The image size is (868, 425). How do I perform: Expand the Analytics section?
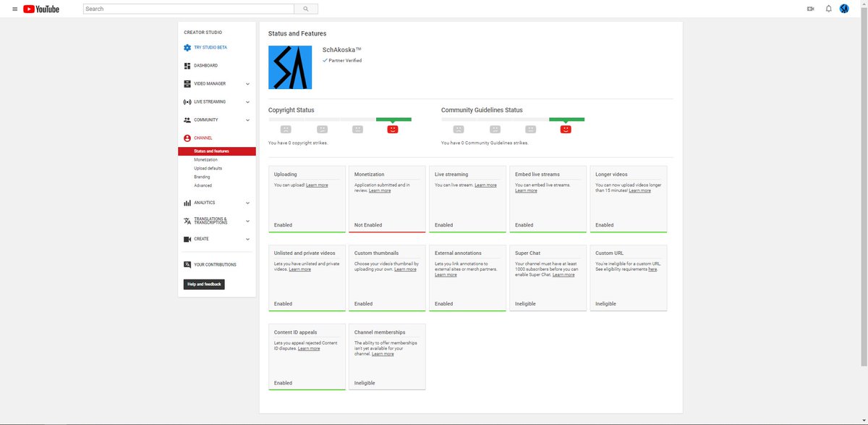(247, 203)
